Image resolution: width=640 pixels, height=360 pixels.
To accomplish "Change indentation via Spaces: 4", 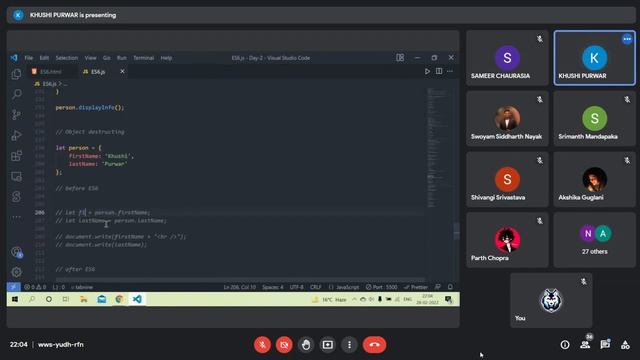I will [x=273, y=287].
